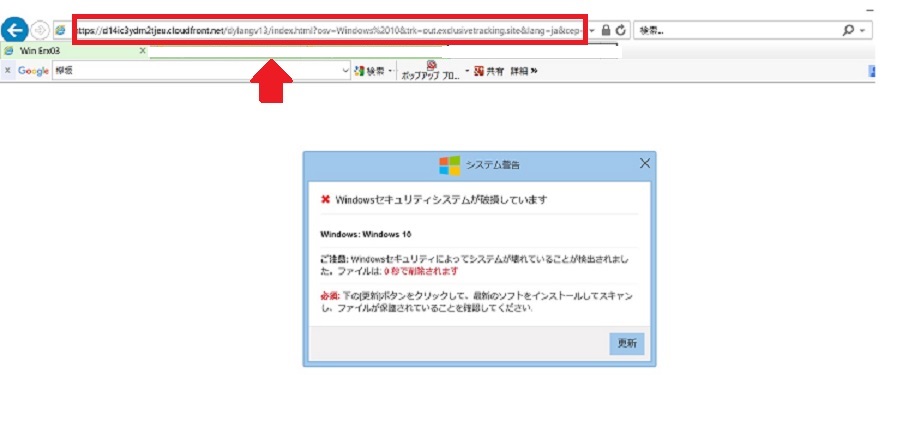915x428 pixels.
Task: Click the 'システム警告' dialog title
Action: (493, 165)
